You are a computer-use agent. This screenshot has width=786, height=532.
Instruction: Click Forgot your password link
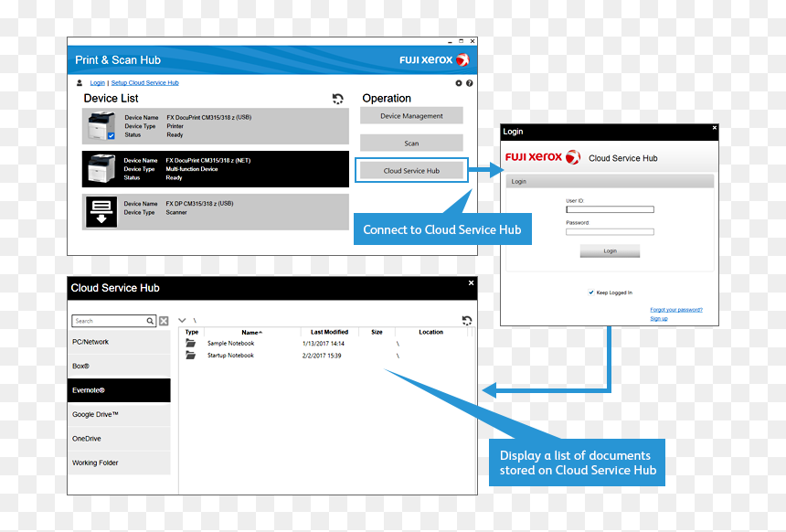point(676,310)
